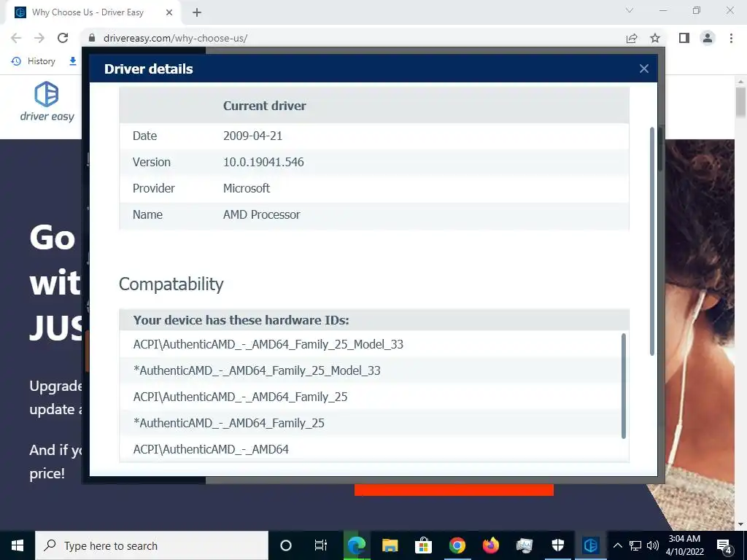This screenshot has width=747, height=560.
Task: Open volume control tray icon
Action: [x=653, y=545]
